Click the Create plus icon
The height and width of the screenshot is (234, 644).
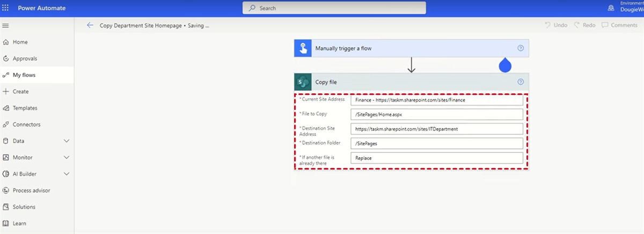pos(6,92)
